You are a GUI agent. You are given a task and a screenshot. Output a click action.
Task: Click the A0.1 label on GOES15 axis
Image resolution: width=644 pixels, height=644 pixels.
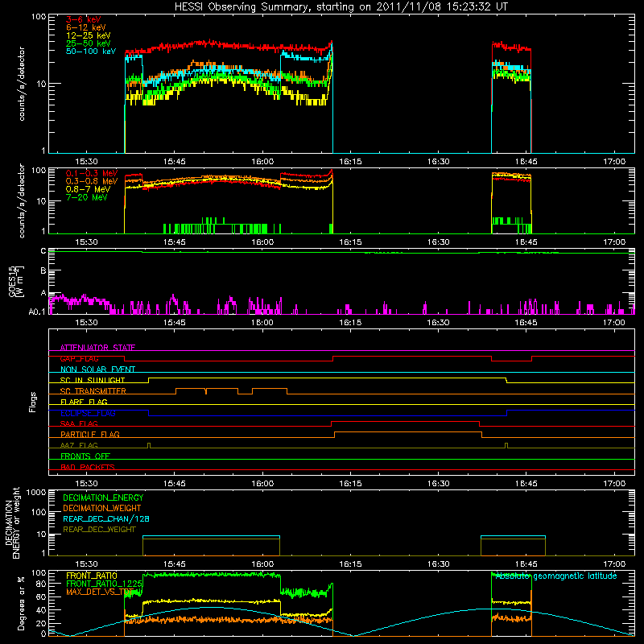click(x=37, y=312)
